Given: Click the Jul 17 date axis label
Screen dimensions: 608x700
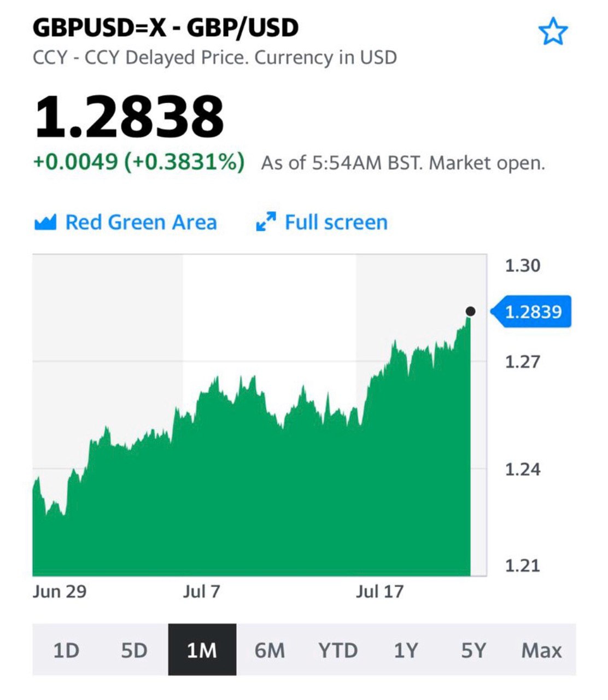Looking at the screenshot, I should [x=379, y=592].
